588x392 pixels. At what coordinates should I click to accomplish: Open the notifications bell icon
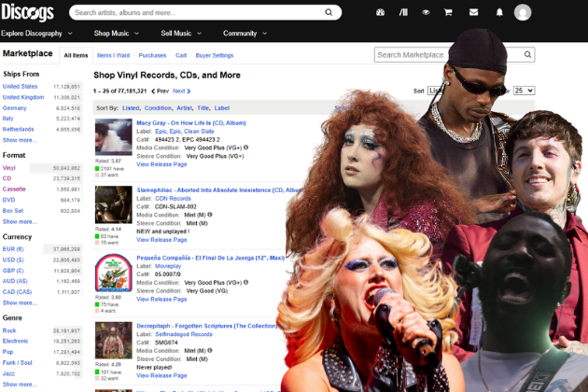(499, 13)
